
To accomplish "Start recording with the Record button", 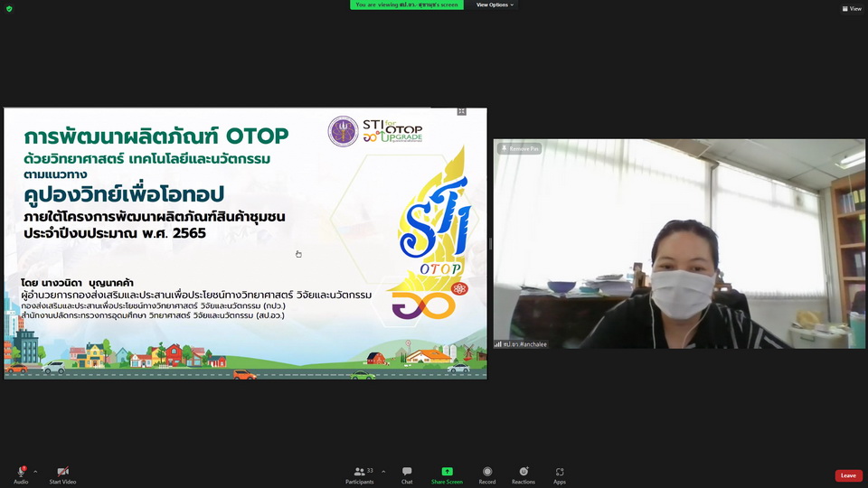I will point(487,474).
